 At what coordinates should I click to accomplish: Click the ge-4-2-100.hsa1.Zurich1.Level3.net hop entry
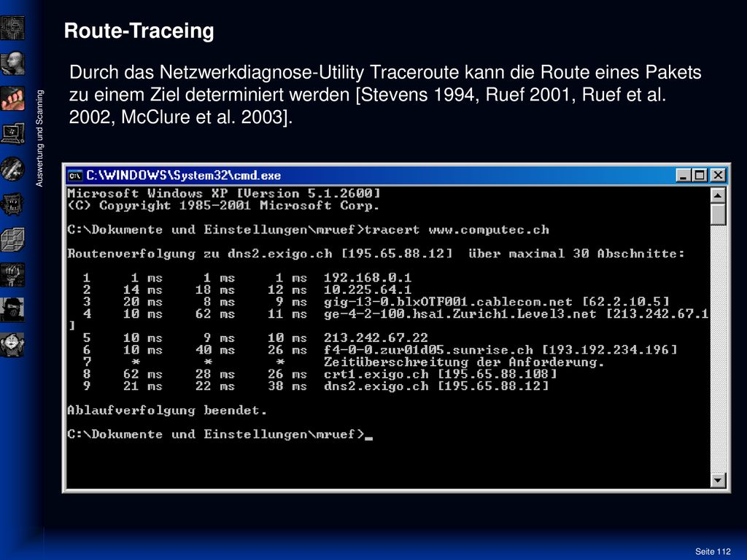(x=516, y=314)
